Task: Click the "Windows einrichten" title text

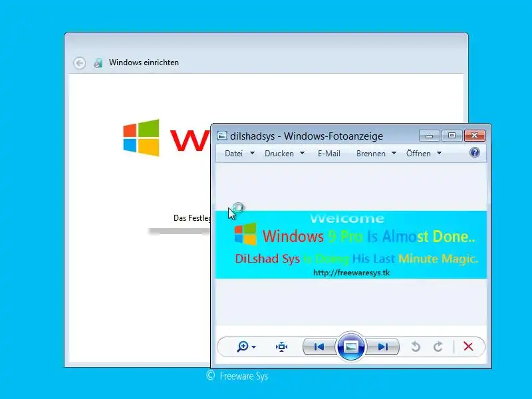Action: coord(144,63)
